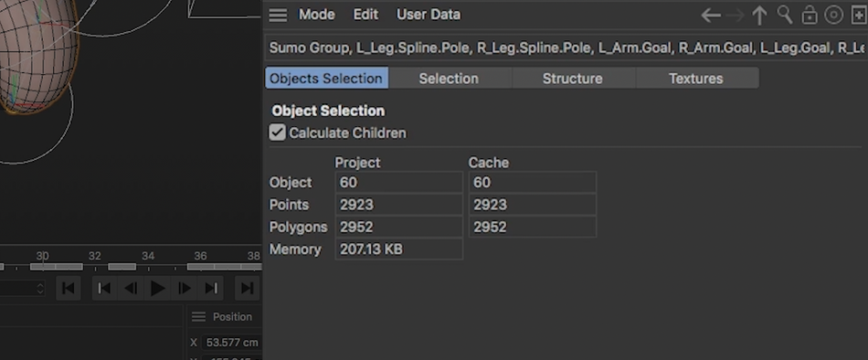Switch to the Structure tab
Viewport: 868px width, 360px height.
point(572,78)
